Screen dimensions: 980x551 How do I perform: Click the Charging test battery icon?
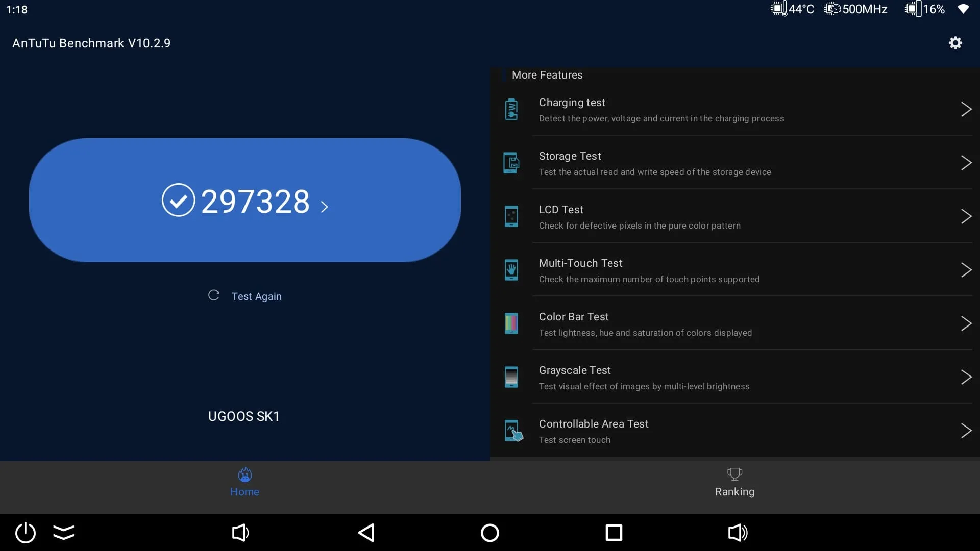coord(511,110)
